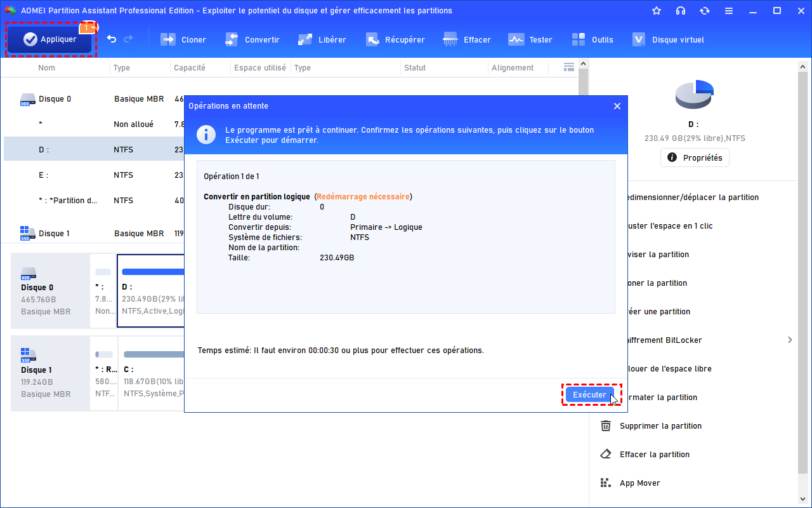Open Propriétés for partition D
This screenshot has width=812, height=508.
tap(695, 157)
